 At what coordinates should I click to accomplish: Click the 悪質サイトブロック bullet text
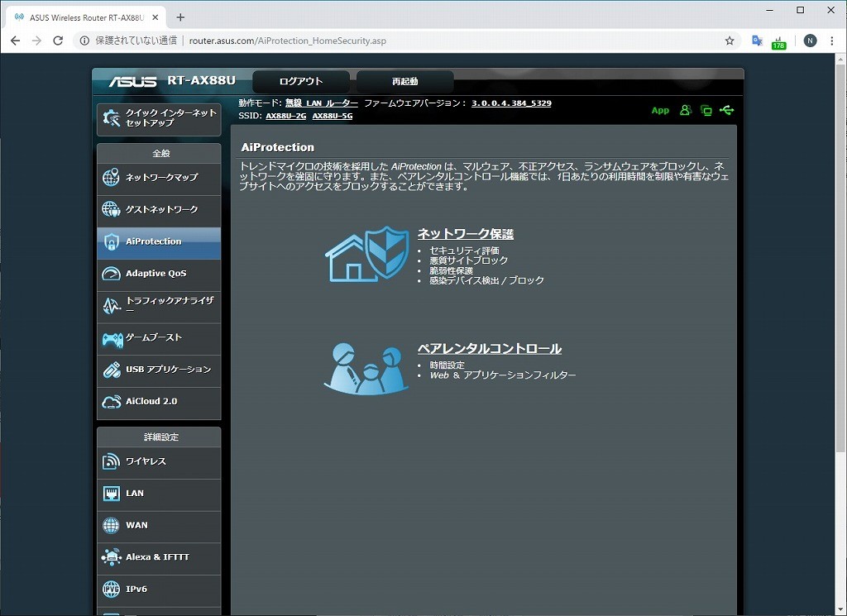click(x=468, y=260)
